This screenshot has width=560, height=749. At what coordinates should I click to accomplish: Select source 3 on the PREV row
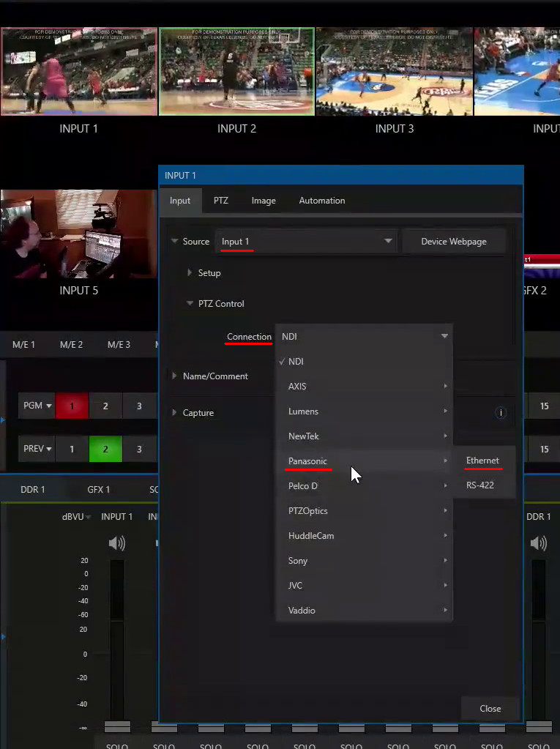click(x=139, y=449)
